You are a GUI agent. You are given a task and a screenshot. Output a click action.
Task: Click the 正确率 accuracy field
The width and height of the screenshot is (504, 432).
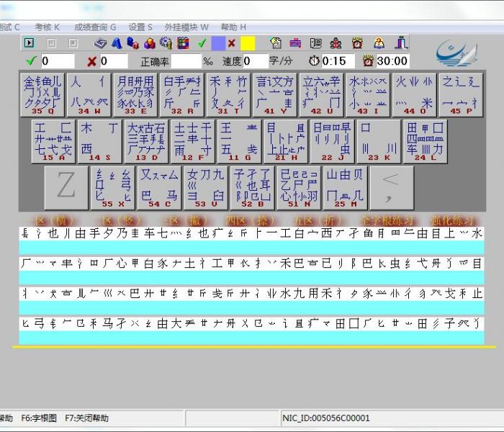point(186,61)
